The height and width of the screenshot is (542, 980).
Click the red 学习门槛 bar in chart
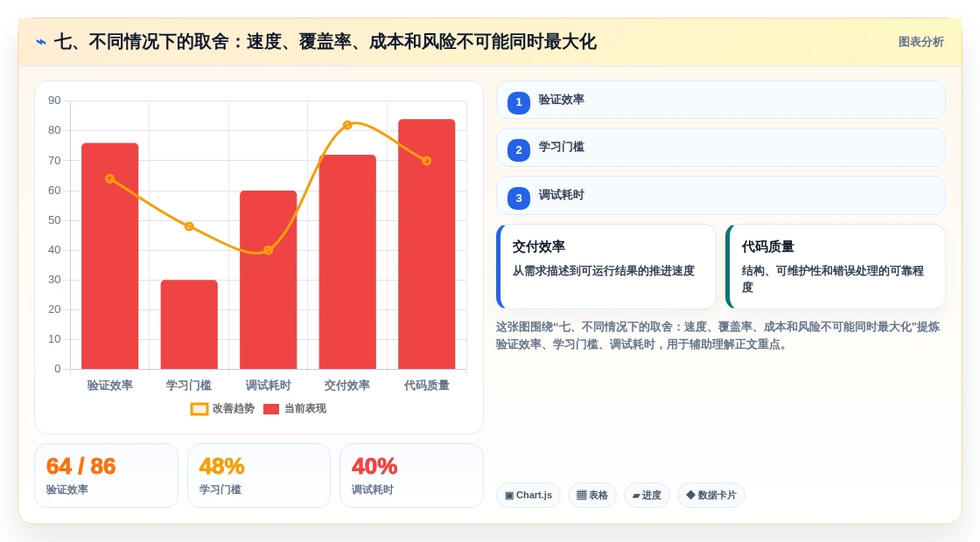[189, 324]
